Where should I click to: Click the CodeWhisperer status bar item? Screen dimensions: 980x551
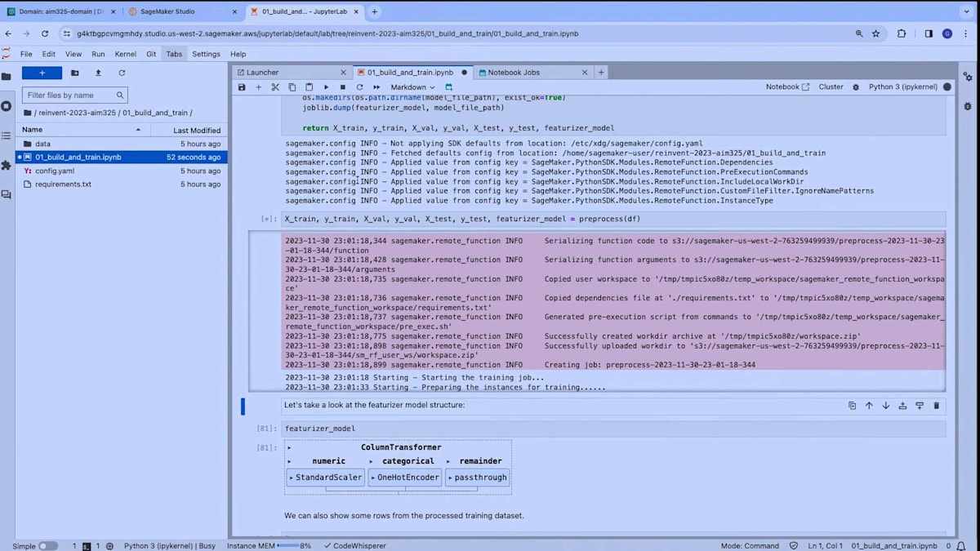pyautogui.click(x=354, y=545)
